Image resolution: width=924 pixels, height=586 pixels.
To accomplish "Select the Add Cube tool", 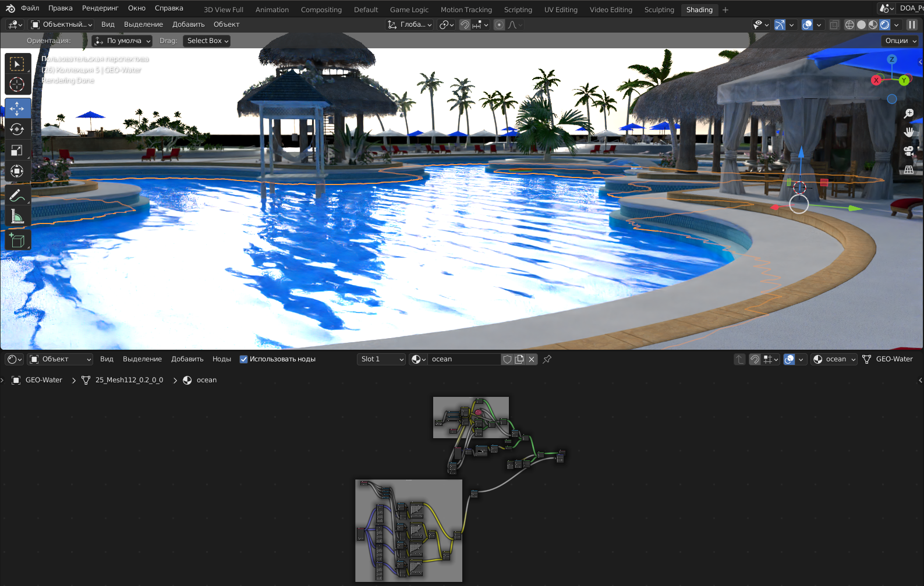I will point(17,240).
